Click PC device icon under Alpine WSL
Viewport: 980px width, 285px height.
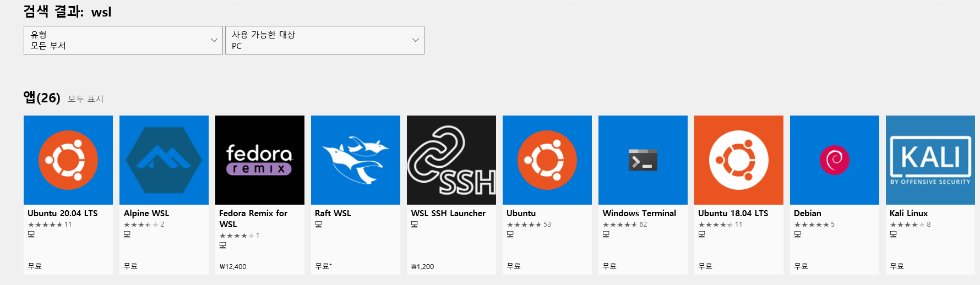pos(127,234)
